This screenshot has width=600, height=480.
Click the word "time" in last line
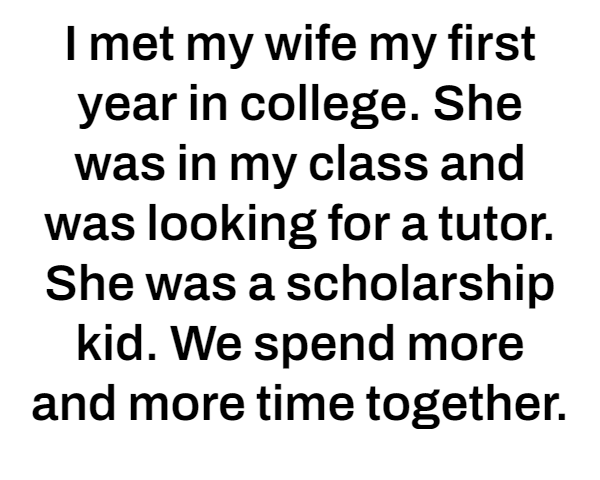(305, 403)
